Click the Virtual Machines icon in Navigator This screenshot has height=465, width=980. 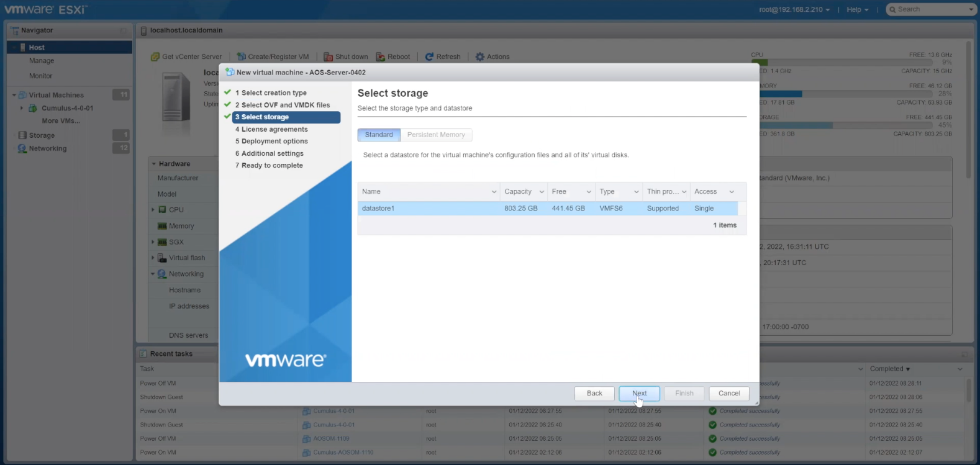(22, 95)
